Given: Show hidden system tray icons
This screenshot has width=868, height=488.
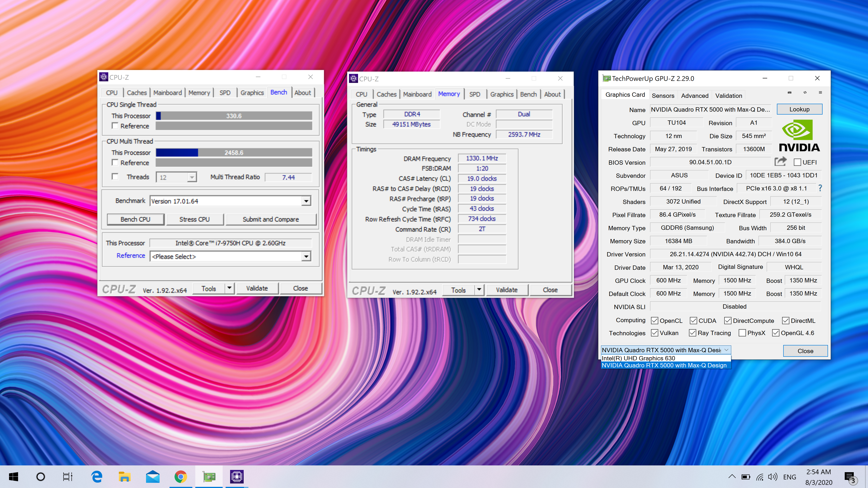Looking at the screenshot, I should pos(732,476).
